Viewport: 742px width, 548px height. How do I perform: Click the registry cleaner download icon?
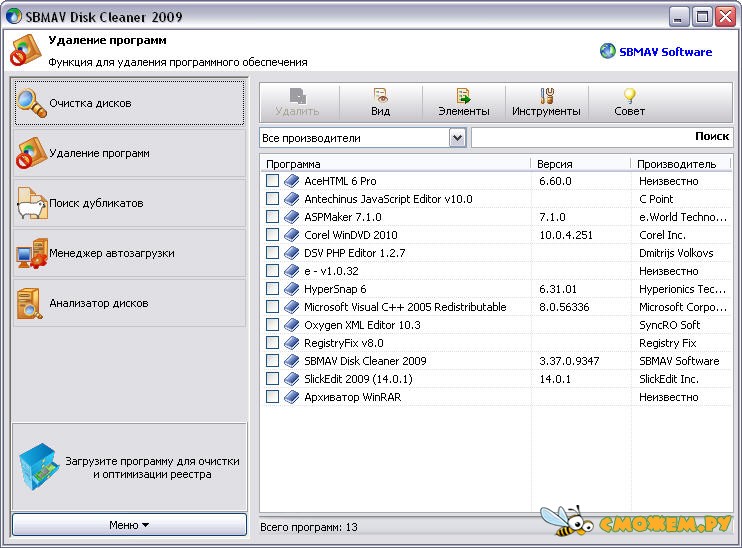pyautogui.click(x=39, y=467)
